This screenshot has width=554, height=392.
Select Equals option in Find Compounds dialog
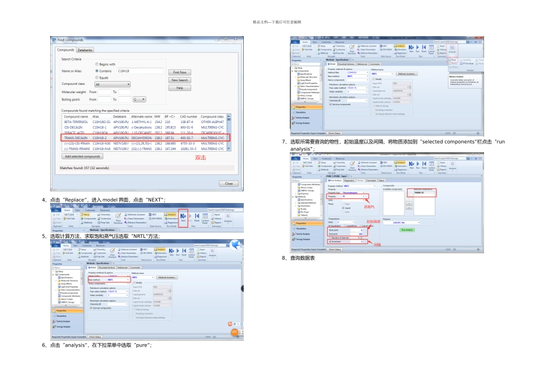tap(101, 78)
